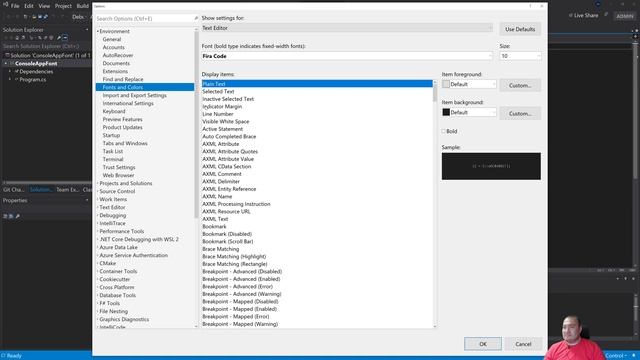Expand Dependencies in Solution Explorer
Screen dimensions: 640x360
[x=10, y=71]
